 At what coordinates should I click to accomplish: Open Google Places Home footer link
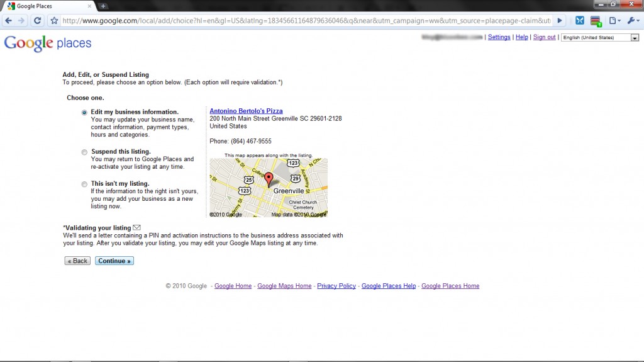click(450, 286)
